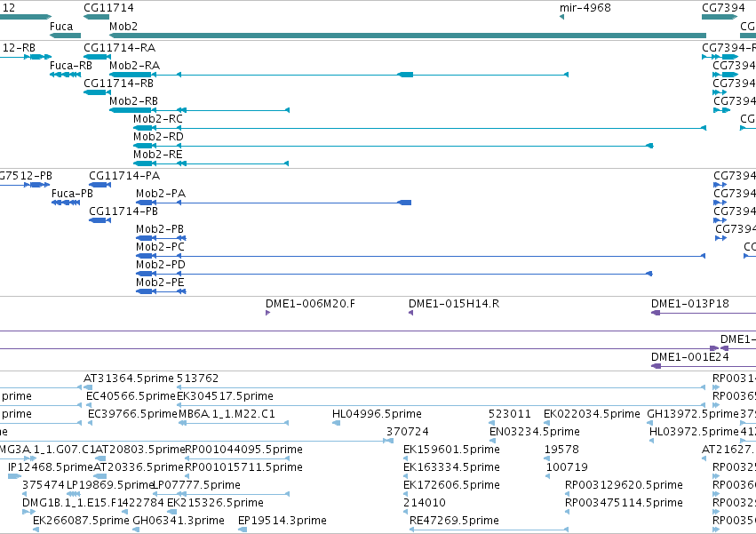Select the Mob2-RD transcript label
Viewport: 756px width, 534px height.
[x=159, y=137]
